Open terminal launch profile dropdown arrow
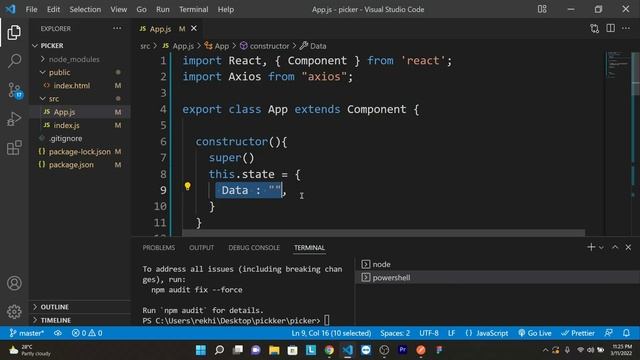 601,247
